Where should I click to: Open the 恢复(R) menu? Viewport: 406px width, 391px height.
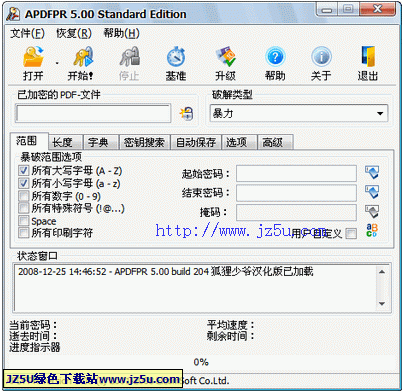(x=74, y=33)
